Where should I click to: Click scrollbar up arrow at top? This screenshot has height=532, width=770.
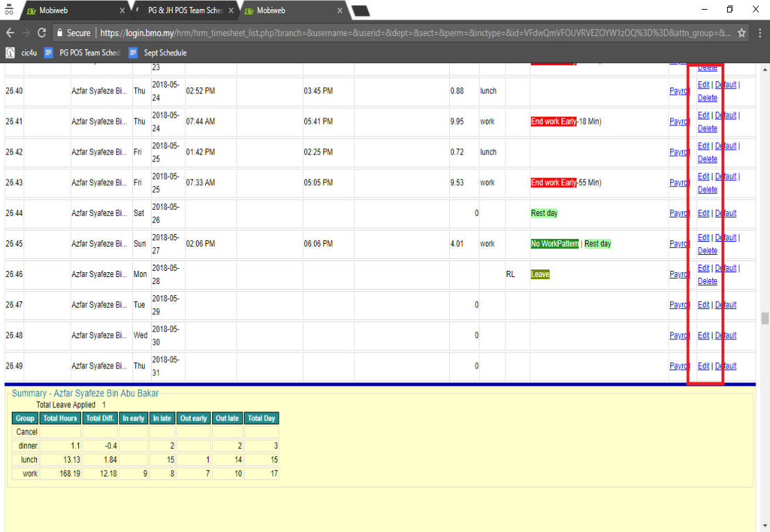coord(764,69)
